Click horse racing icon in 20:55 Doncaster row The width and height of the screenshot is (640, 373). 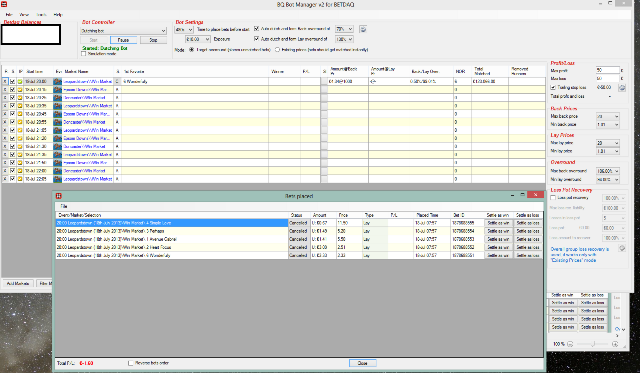click(58, 122)
